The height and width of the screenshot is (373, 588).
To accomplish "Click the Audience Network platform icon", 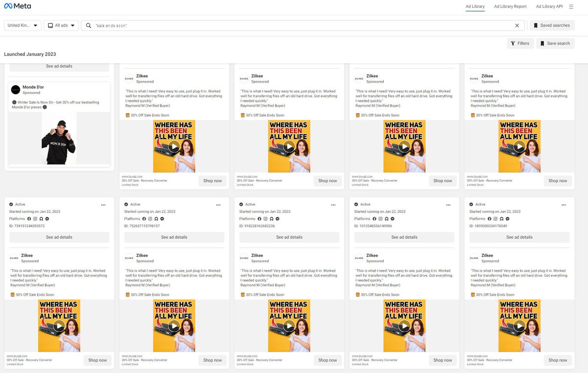I will click(x=41, y=219).
